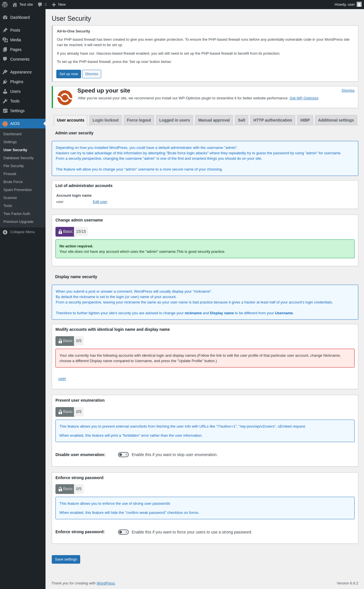Click Basic badge under Prevent user enumeration

point(65,412)
